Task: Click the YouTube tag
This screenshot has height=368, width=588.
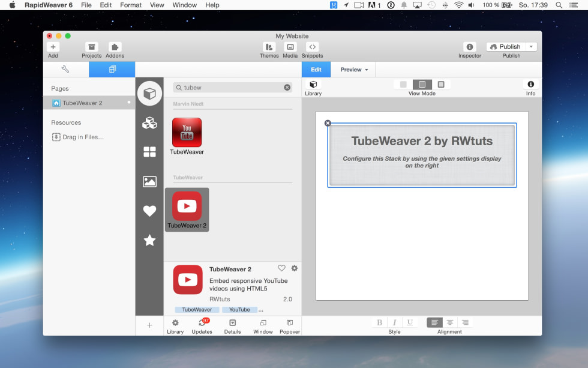Action: point(239,310)
